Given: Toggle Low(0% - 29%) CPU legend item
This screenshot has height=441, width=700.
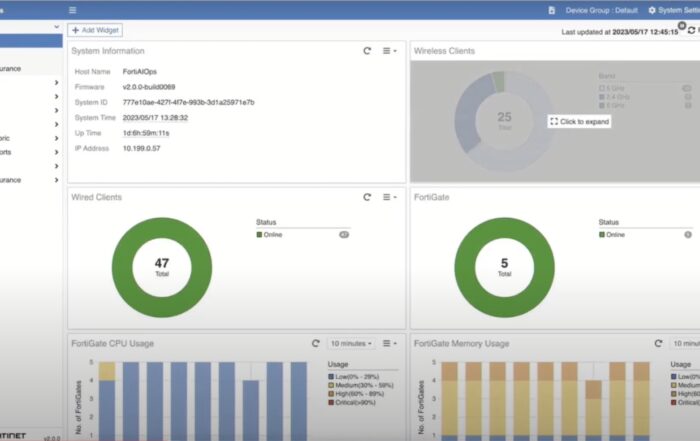Looking at the screenshot, I should 354,377.
